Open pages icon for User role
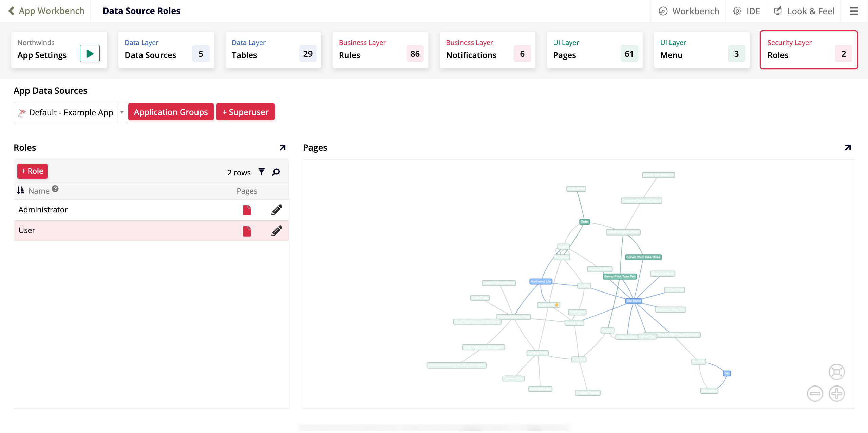 click(x=247, y=231)
